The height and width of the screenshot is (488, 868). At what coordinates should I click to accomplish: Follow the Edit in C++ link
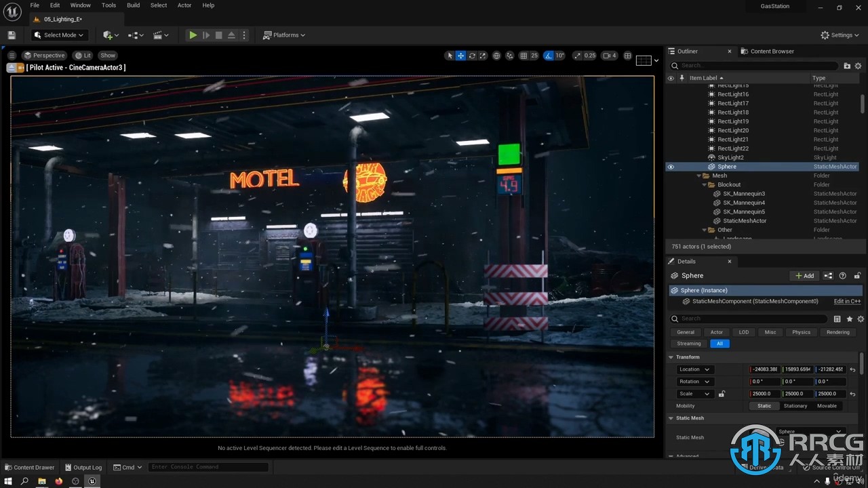(847, 302)
